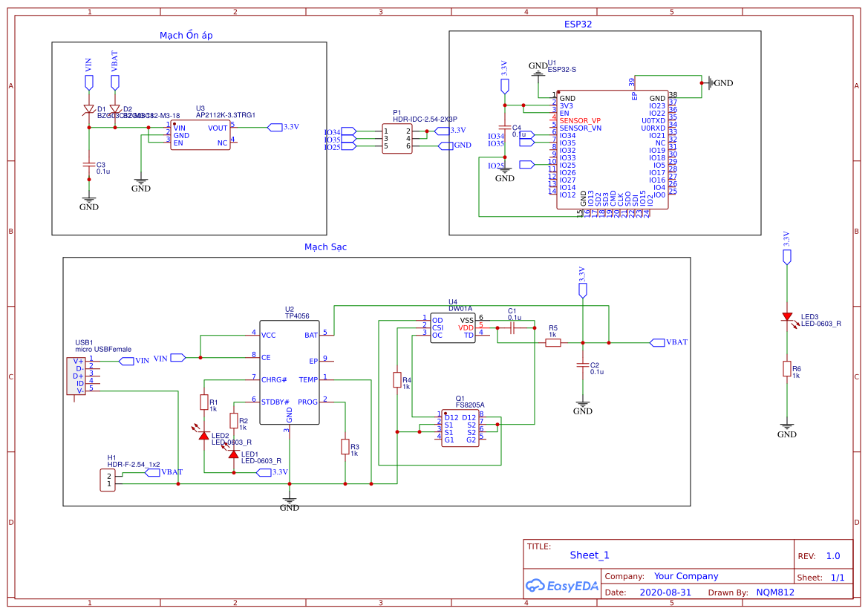
Task: Select diode D1 in the regulator block
Action: (88, 109)
